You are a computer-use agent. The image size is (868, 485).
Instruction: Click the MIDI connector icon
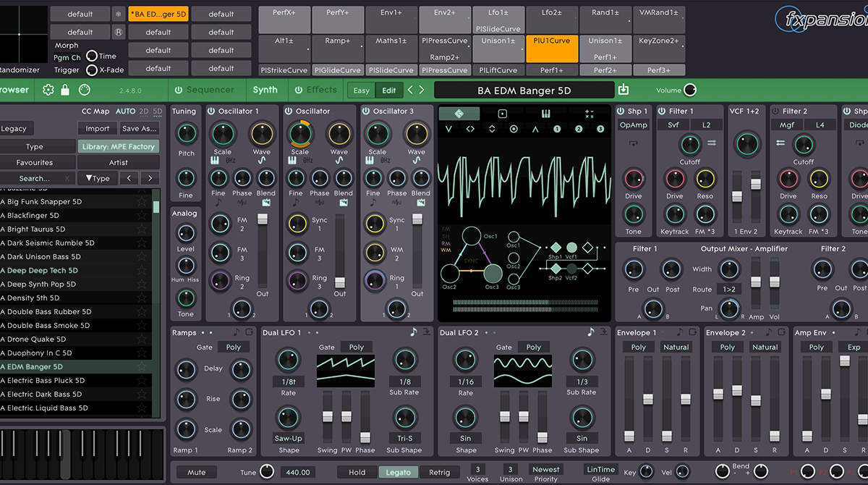tap(84, 90)
